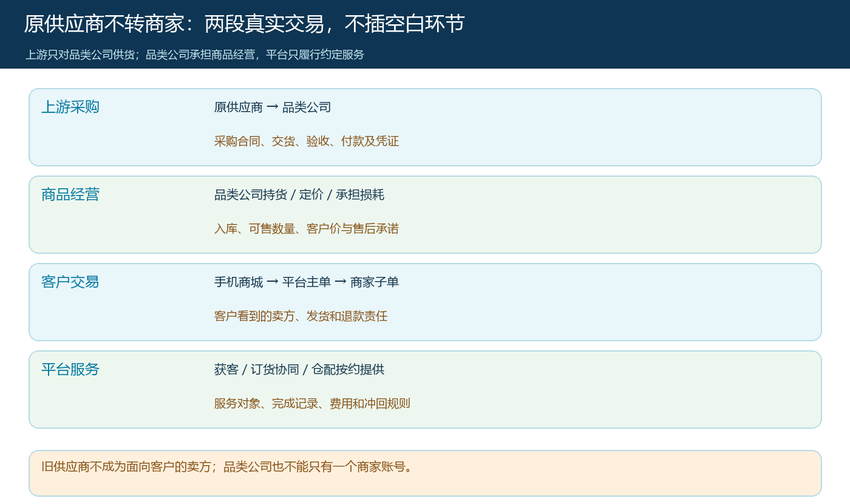Select the "平台服务" heading
Screen dimensions: 850x504
pos(70,369)
